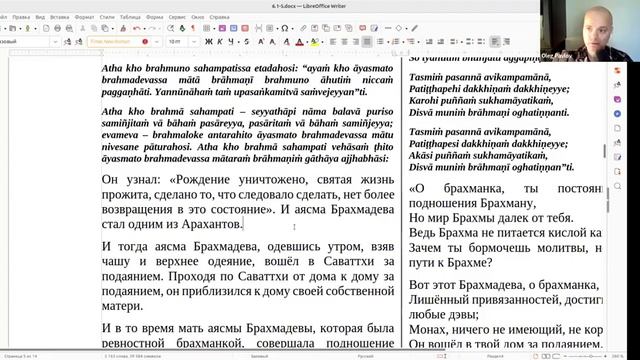
Task: Align text left
Action: pos(333,42)
